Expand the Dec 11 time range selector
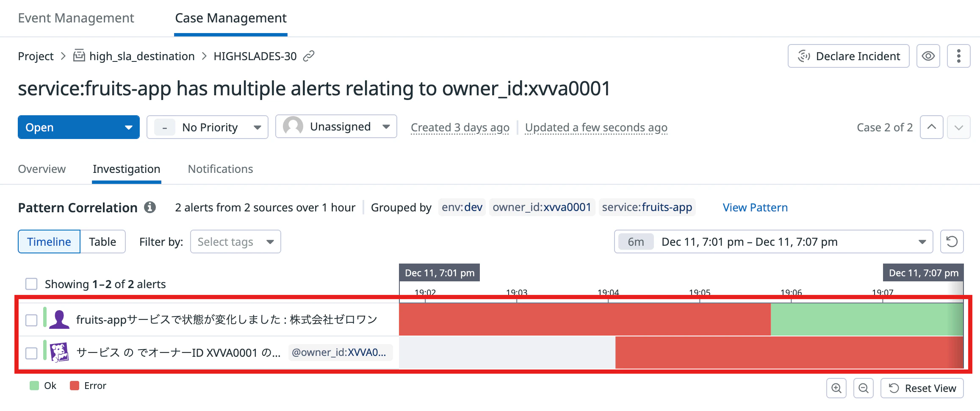Image resolution: width=980 pixels, height=411 pixels. (x=774, y=242)
